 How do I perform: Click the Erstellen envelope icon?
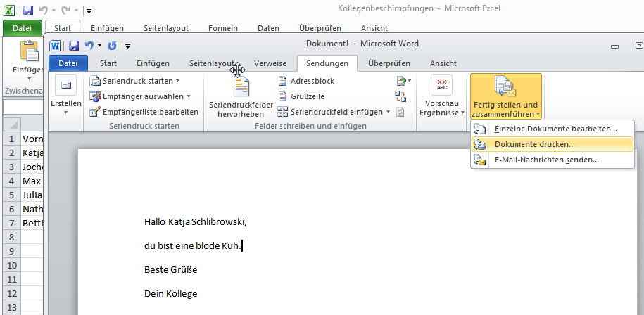[x=65, y=85]
